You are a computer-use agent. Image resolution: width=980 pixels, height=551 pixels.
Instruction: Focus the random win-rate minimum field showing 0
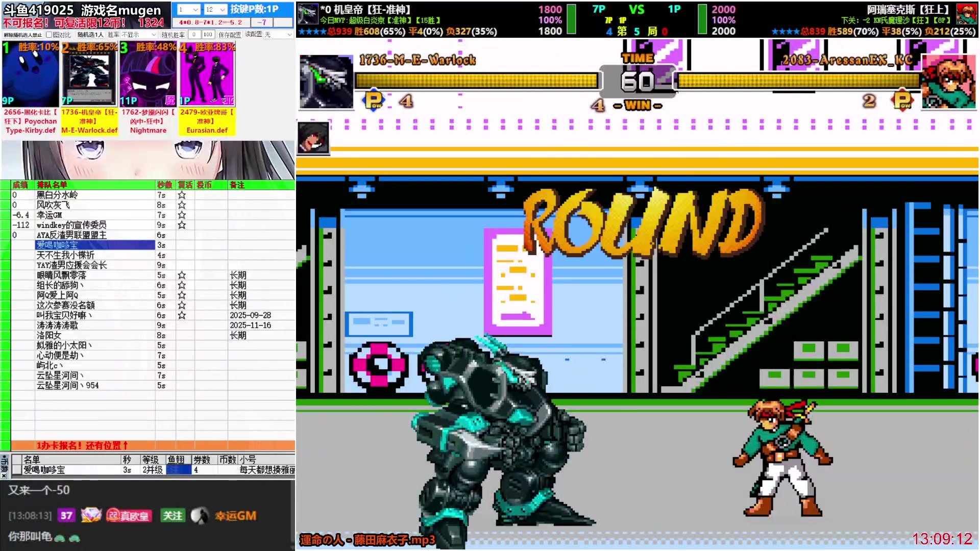[x=194, y=35]
